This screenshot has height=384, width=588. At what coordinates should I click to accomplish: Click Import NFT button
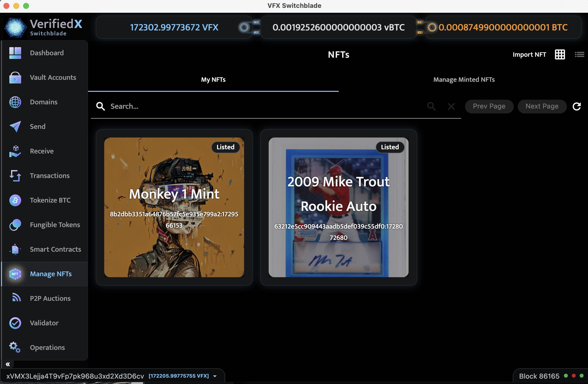tap(529, 55)
